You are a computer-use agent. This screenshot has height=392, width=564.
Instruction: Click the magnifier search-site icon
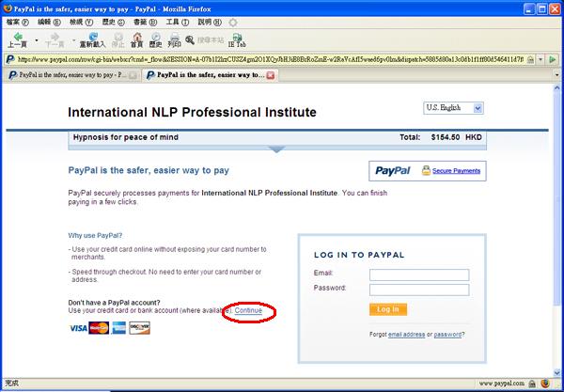[x=190, y=39]
